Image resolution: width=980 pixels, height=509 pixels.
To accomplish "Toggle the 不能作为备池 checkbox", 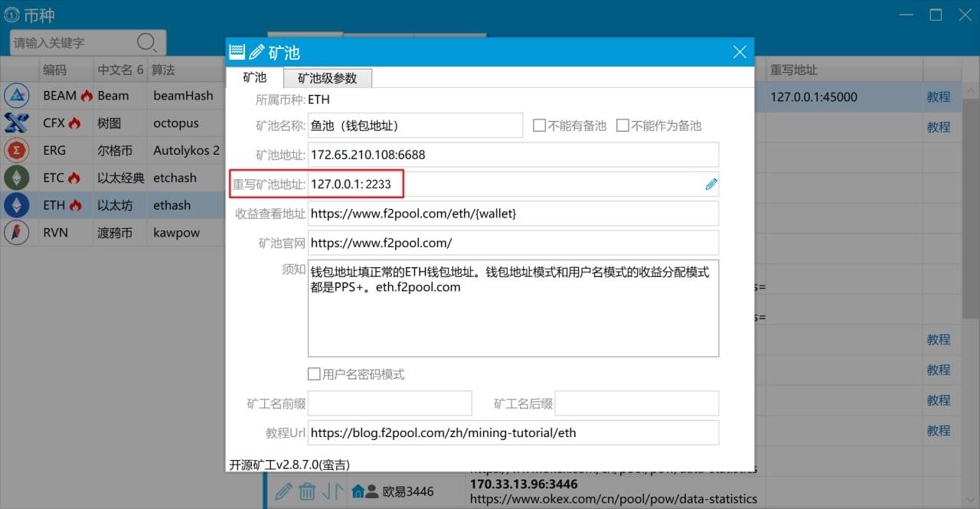I will click(622, 126).
